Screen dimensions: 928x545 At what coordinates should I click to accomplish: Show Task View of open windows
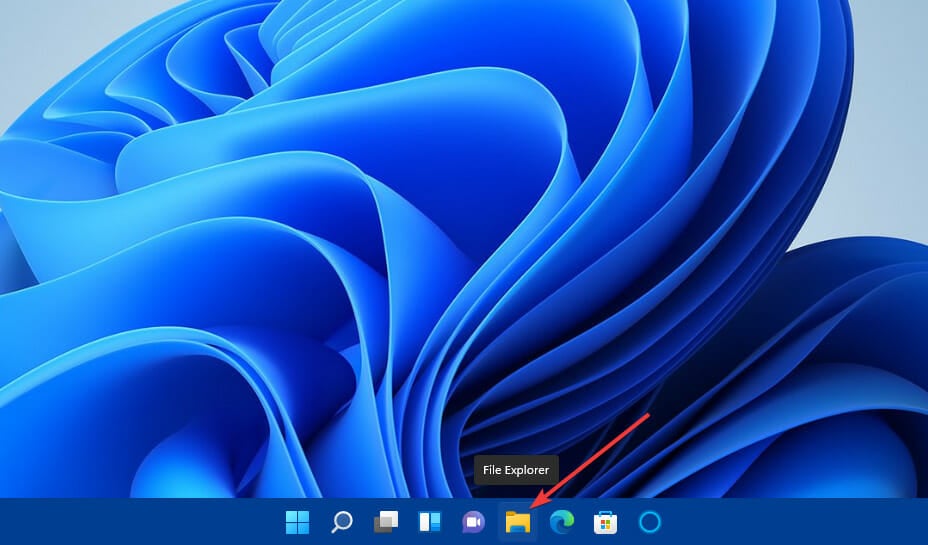(x=386, y=522)
